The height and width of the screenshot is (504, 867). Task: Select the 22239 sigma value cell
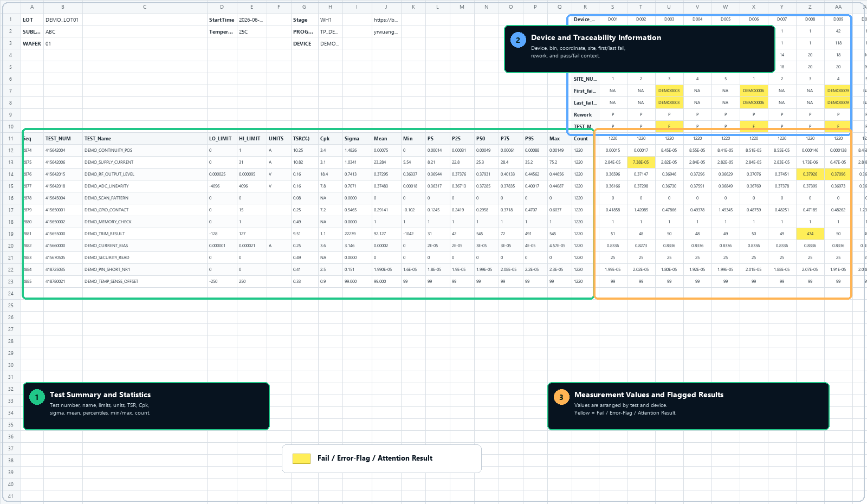(357, 234)
